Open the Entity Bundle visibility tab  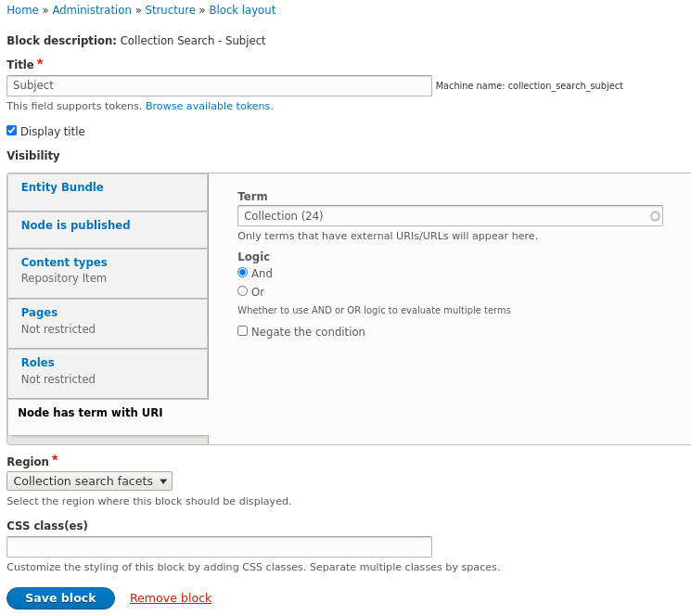tap(62, 187)
